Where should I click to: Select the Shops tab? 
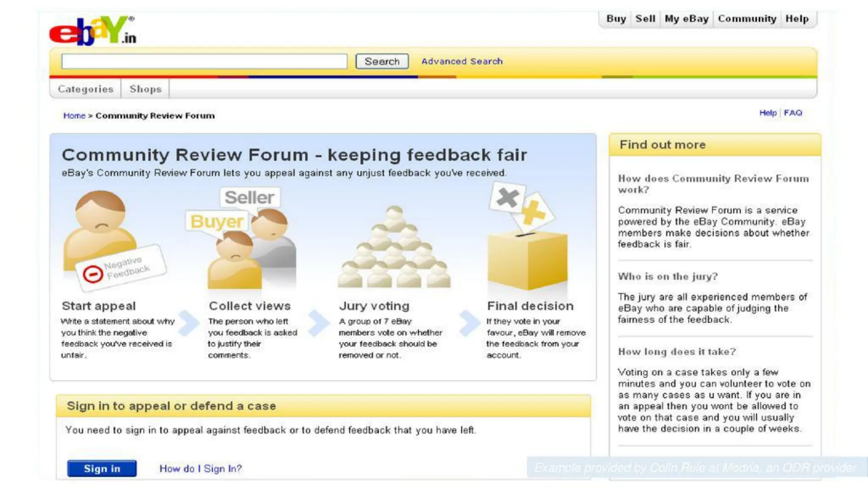click(x=145, y=89)
